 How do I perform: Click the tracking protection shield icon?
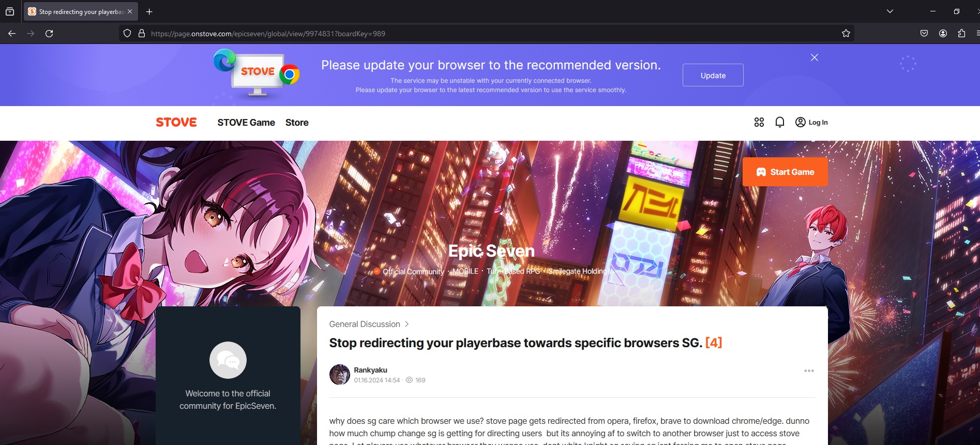[127, 34]
